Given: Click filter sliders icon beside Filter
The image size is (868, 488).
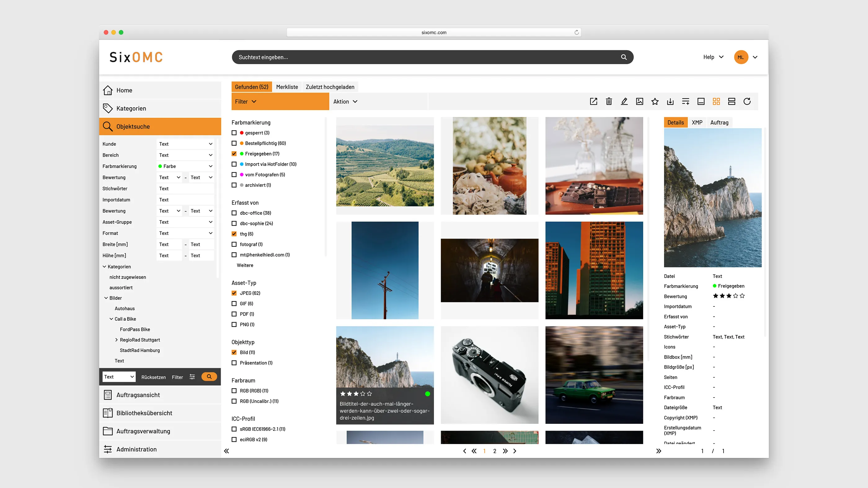Looking at the screenshot, I should pos(192,377).
